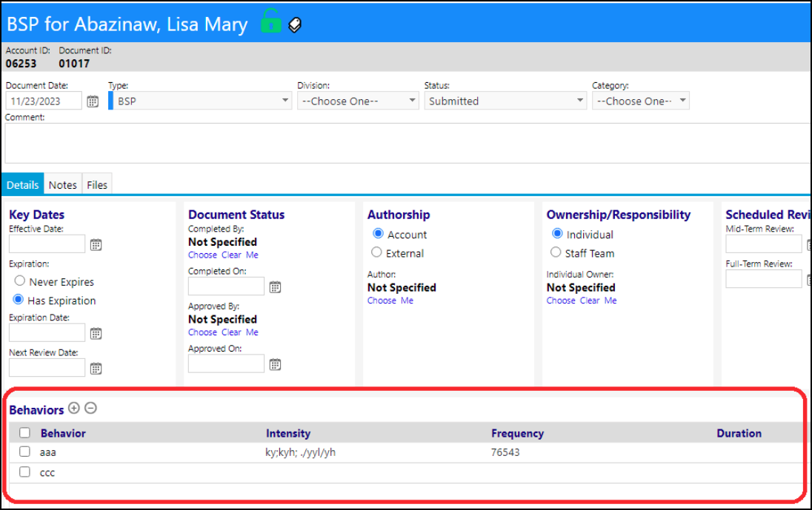Click Me under Completed By
812x510 pixels.
252,255
